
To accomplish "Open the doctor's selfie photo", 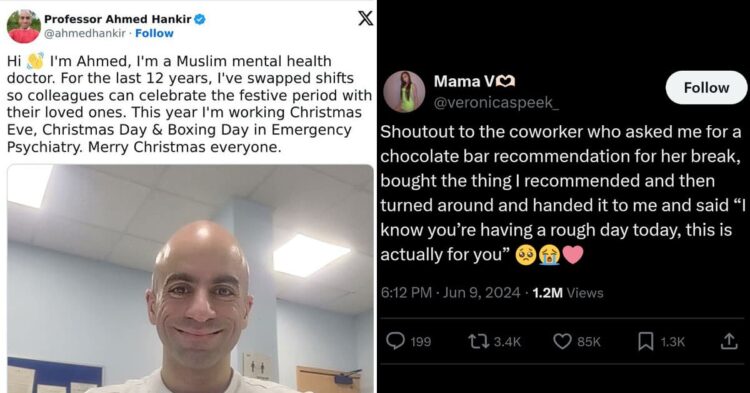I will [190, 279].
